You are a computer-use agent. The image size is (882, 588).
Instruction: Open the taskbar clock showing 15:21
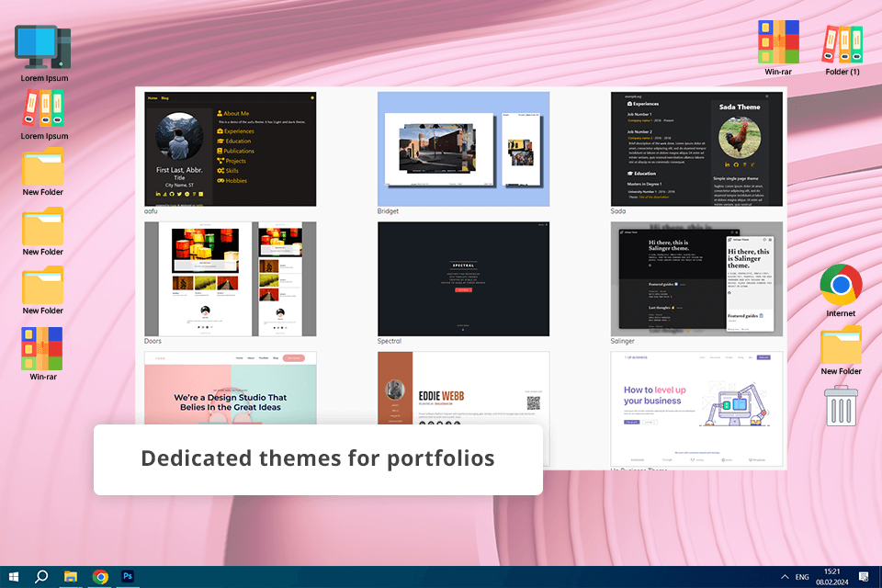click(x=832, y=577)
